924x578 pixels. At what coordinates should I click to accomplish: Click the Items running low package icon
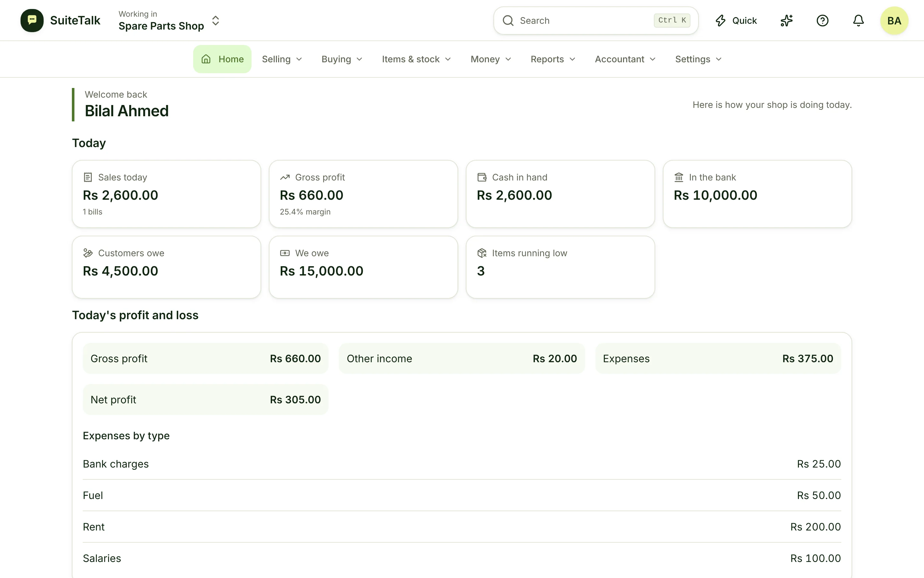coord(482,253)
